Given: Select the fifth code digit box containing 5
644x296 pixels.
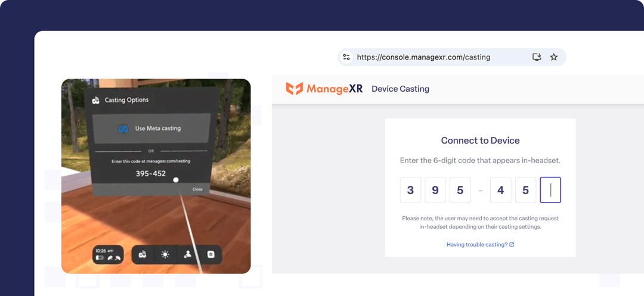Looking at the screenshot, I should click(x=525, y=190).
